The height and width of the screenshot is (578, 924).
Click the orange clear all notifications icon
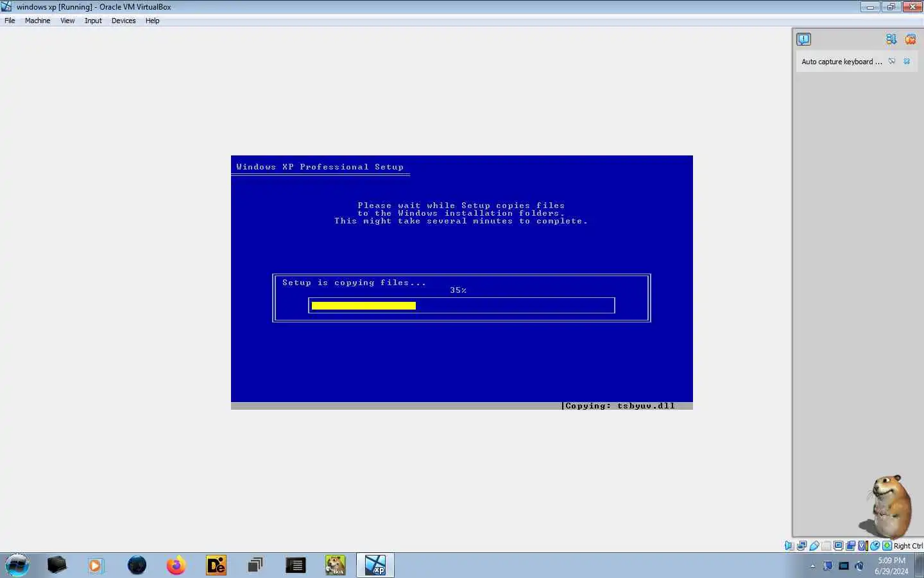[910, 39]
